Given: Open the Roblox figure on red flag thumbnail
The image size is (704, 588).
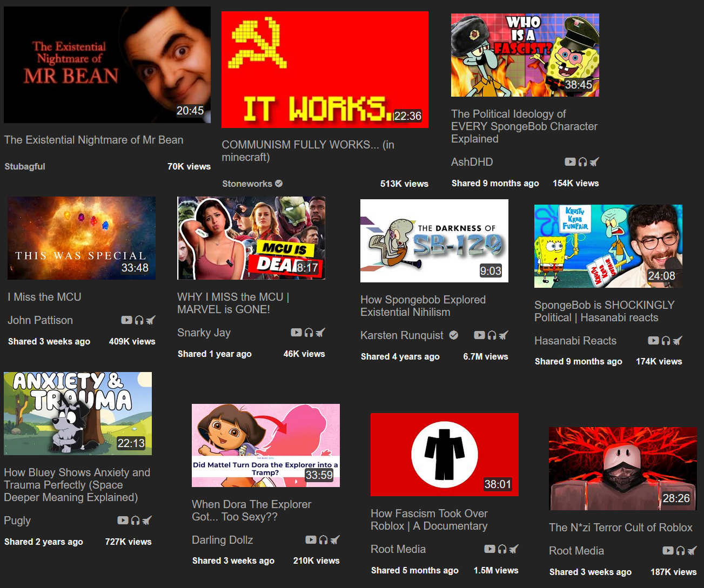Looking at the screenshot, I should pos(445,455).
